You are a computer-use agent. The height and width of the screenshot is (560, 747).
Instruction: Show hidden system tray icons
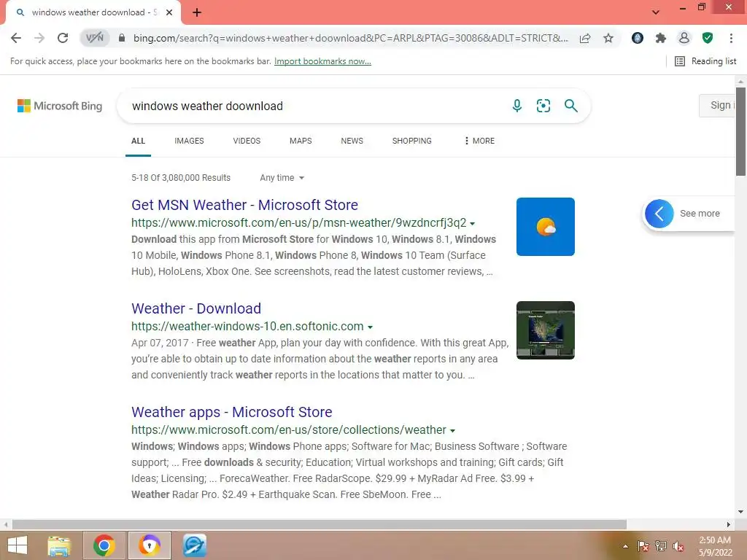(625, 546)
